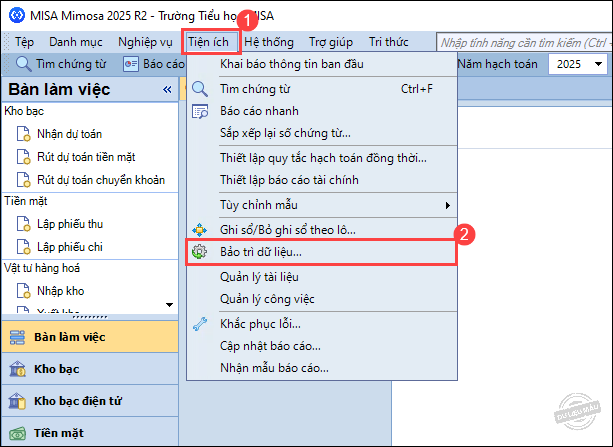Image resolution: width=613 pixels, height=447 pixels.
Task: Open Nhập kho shortcut
Action: (61, 291)
